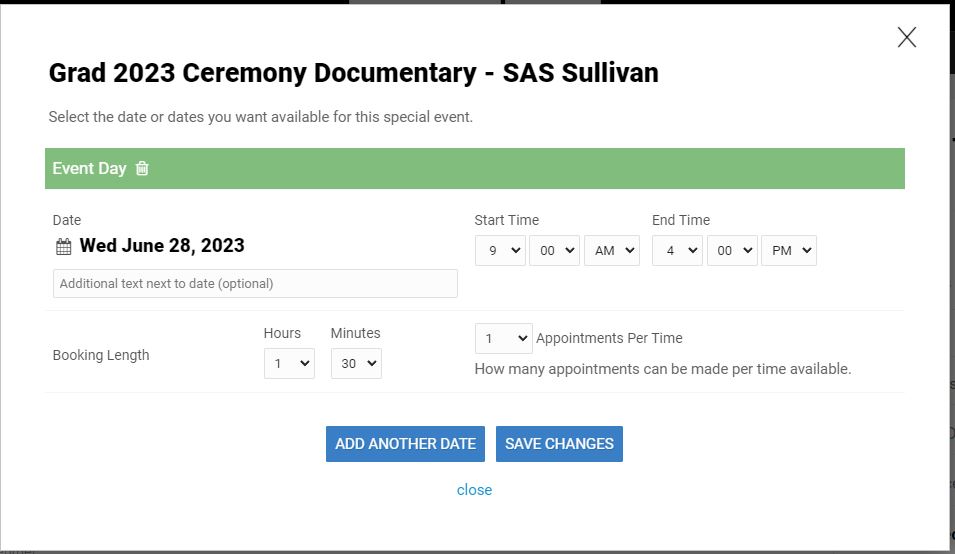The width and height of the screenshot is (955, 554).
Task: Open Start Time hour dropdown showing 9
Action: click(x=500, y=251)
